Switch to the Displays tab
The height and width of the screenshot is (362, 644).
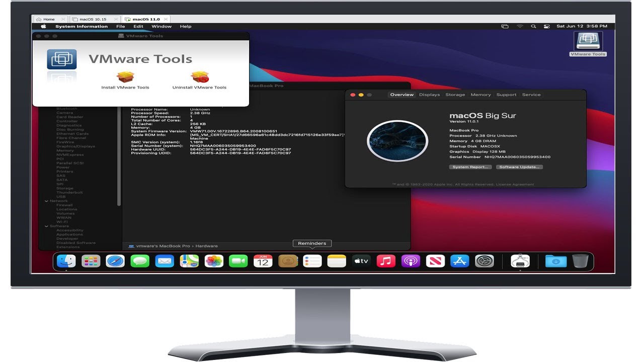click(429, 95)
